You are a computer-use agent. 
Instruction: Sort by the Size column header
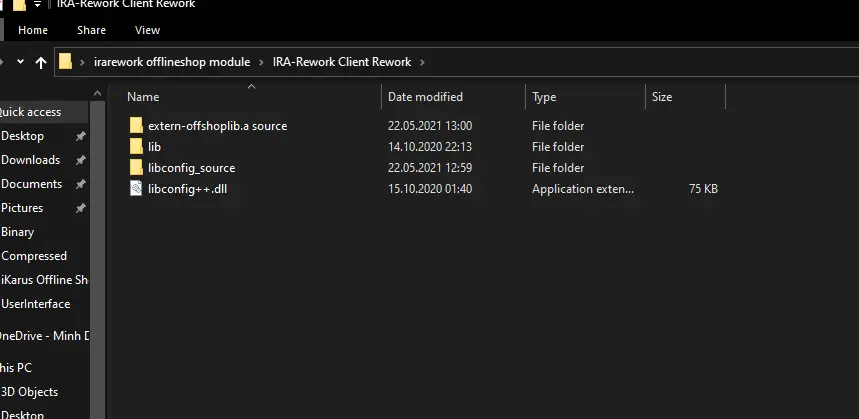coord(662,97)
